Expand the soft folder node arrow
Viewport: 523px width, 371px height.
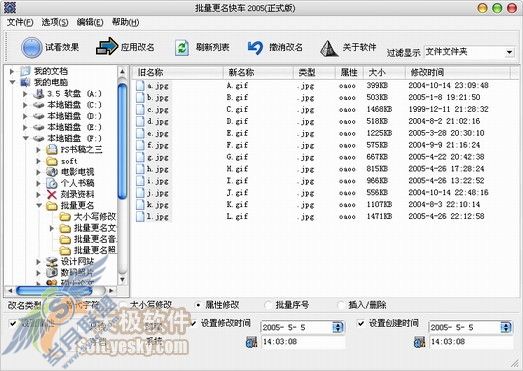point(38,161)
